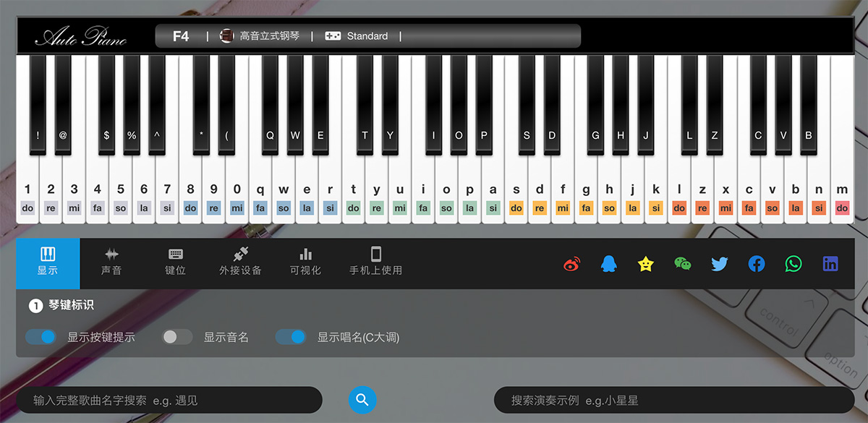Click the blue search magnifier button

pyautogui.click(x=362, y=399)
